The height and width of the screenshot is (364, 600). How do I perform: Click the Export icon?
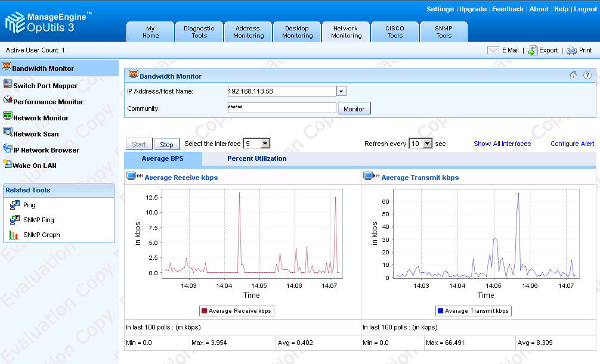[533, 51]
